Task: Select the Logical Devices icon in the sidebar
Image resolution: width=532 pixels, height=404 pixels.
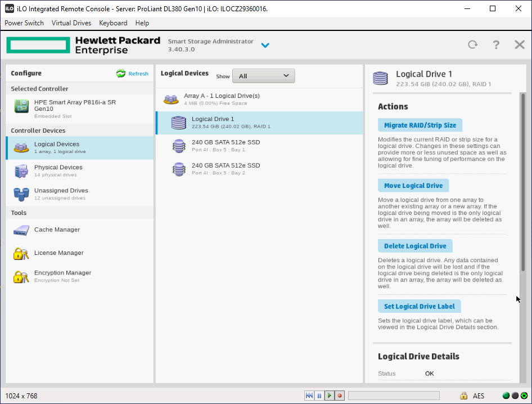Action: coord(21,147)
